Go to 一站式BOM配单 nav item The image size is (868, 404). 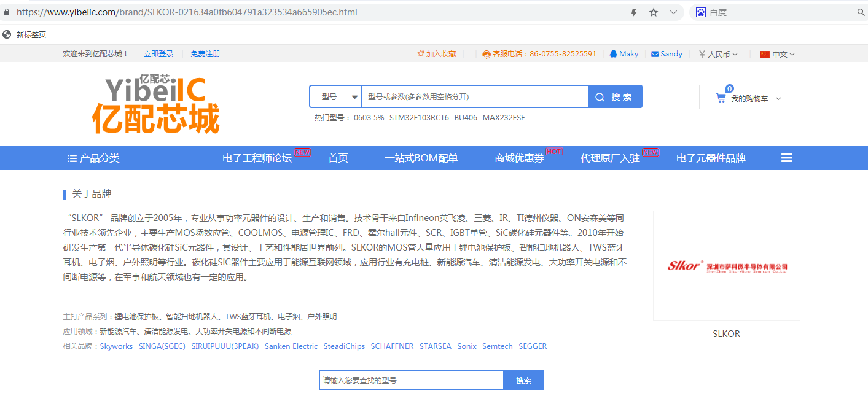coord(421,158)
